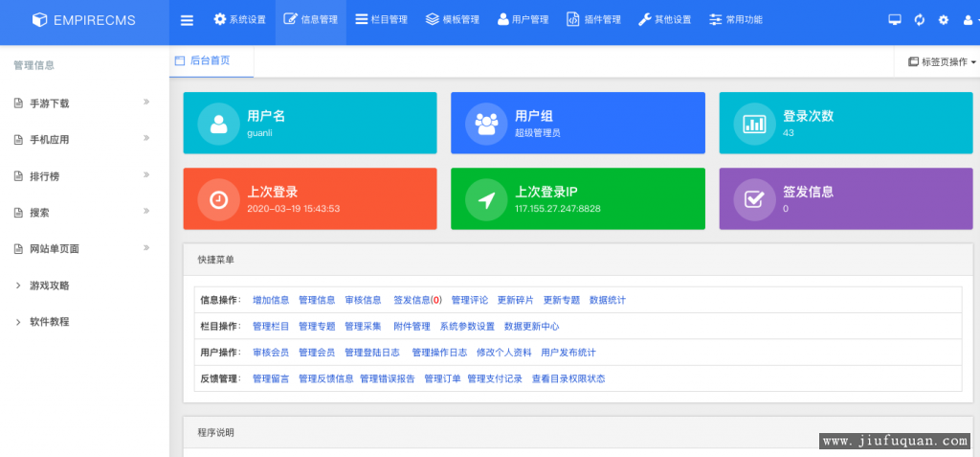Click the document icon beside 排行榜
This screenshot has height=457, width=980.
click(19, 176)
